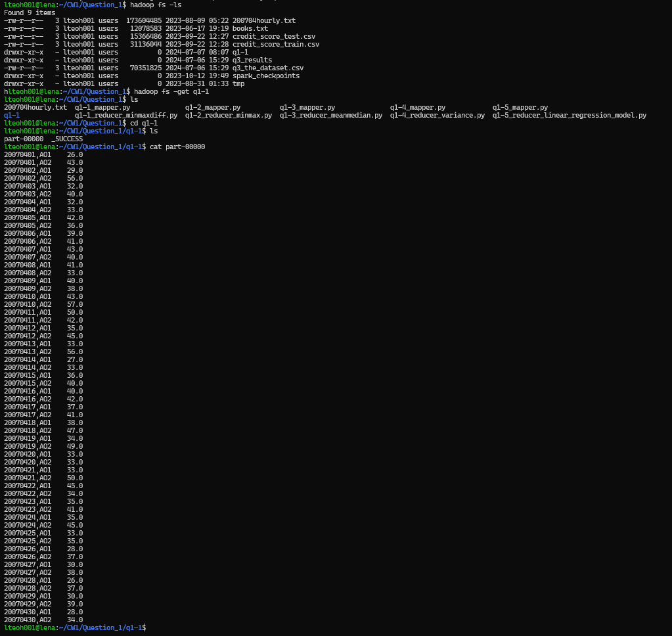Select the 20070421,A02 row key
672x636 pixels.
(x=28, y=478)
